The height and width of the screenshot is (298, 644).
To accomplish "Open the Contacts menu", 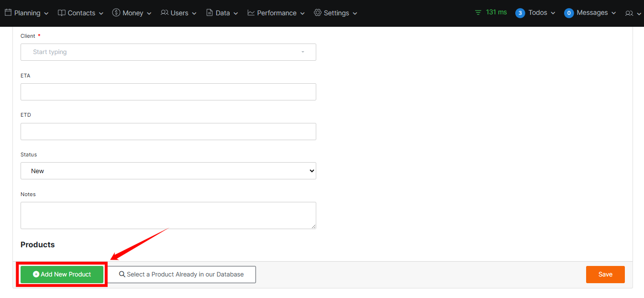I will tap(80, 12).
